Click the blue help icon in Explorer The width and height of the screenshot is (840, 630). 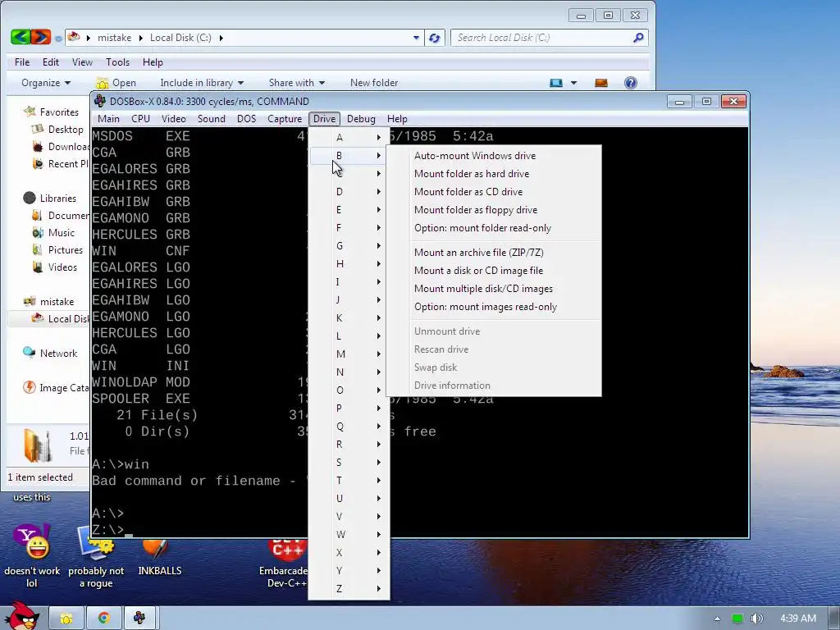[631, 83]
